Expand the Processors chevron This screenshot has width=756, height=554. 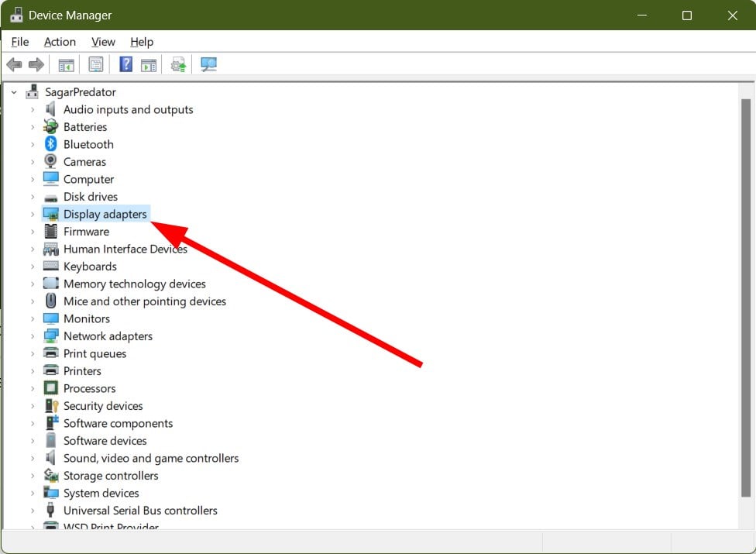click(x=33, y=388)
